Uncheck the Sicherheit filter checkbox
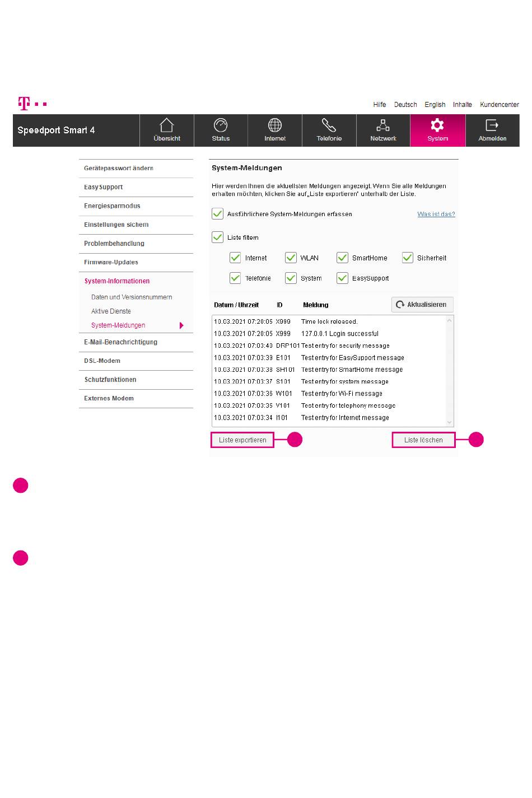This screenshot has width=532, height=798. coord(408,258)
